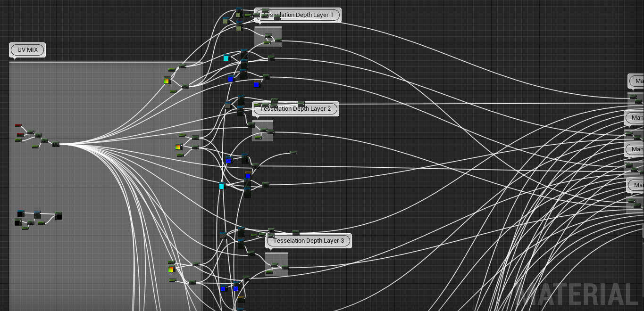Select the UV MIX comment bubble
Viewport: 644px width, 311px height.
point(27,50)
